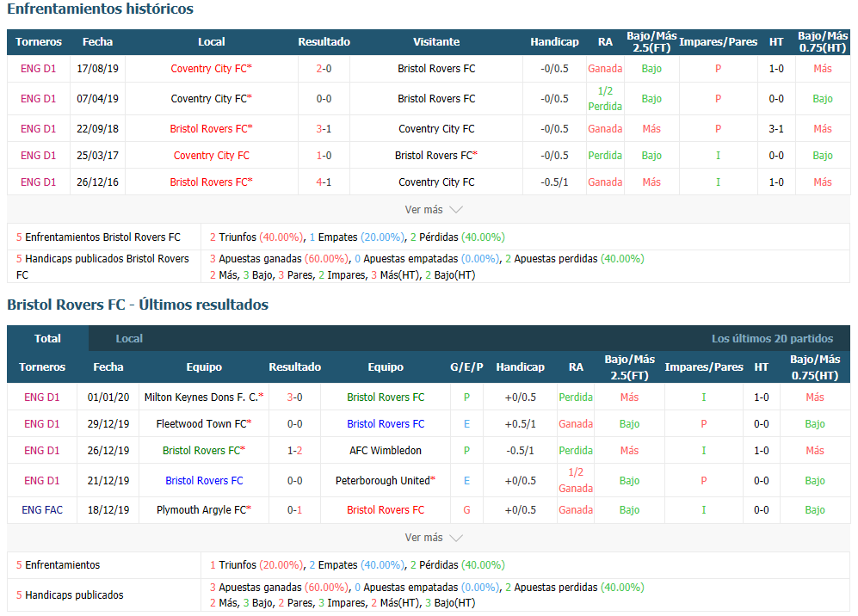Viewport: 858px width, 616px height.
Task: Click the 1-2 result of 26/12/19
Action: point(295,451)
